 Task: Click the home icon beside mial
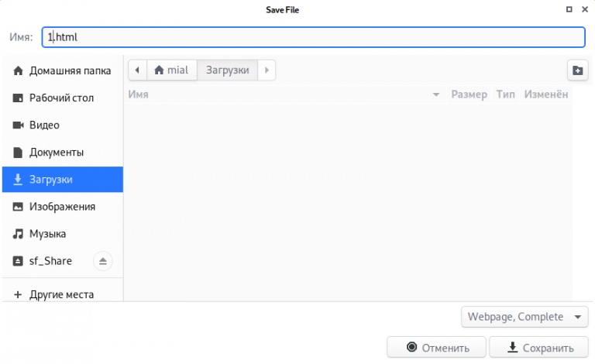click(x=159, y=70)
